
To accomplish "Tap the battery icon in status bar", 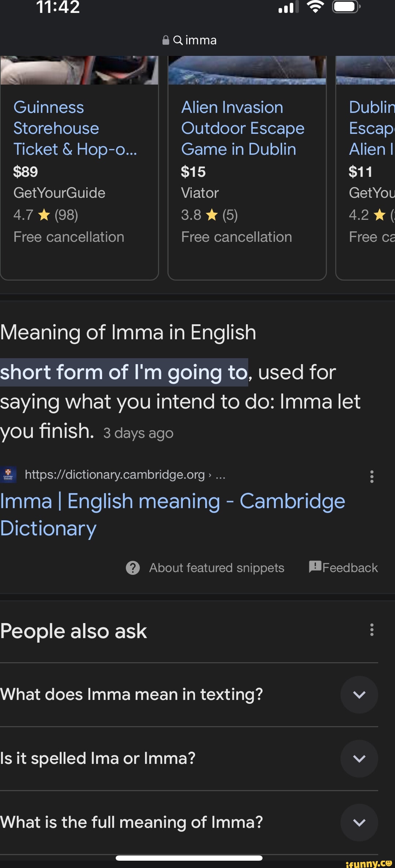I will point(346,7).
